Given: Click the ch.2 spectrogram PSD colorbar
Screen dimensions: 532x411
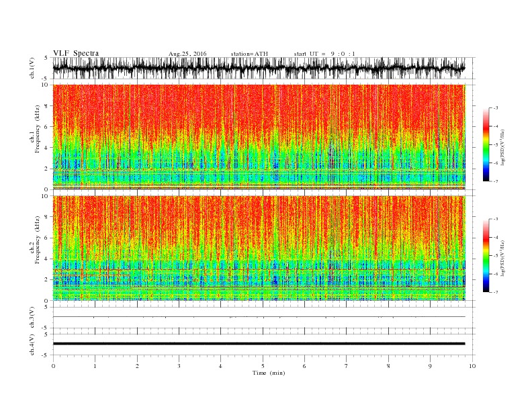Looking at the screenshot, I should tap(486, 255).
